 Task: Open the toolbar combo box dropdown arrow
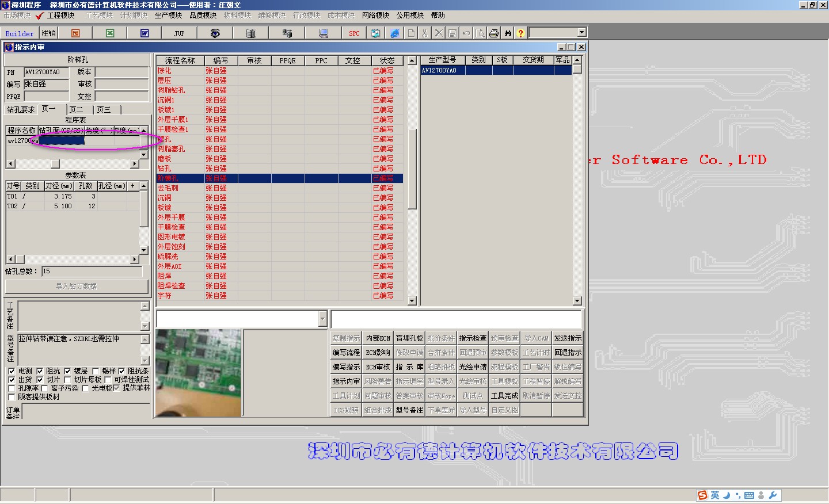point(582,33)
